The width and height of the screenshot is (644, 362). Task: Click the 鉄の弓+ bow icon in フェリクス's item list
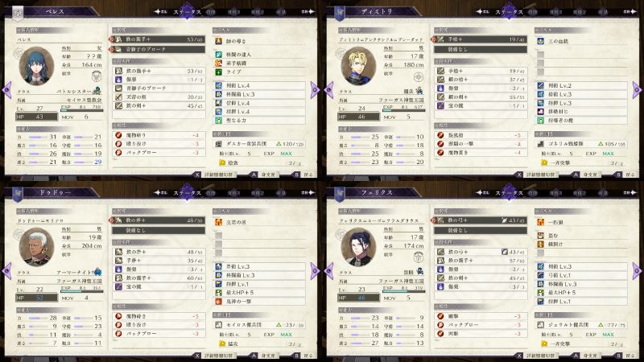[x=440, y=252]
